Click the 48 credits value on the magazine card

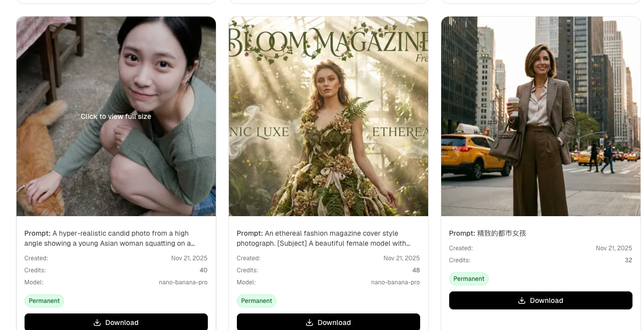tap(416, 270)
